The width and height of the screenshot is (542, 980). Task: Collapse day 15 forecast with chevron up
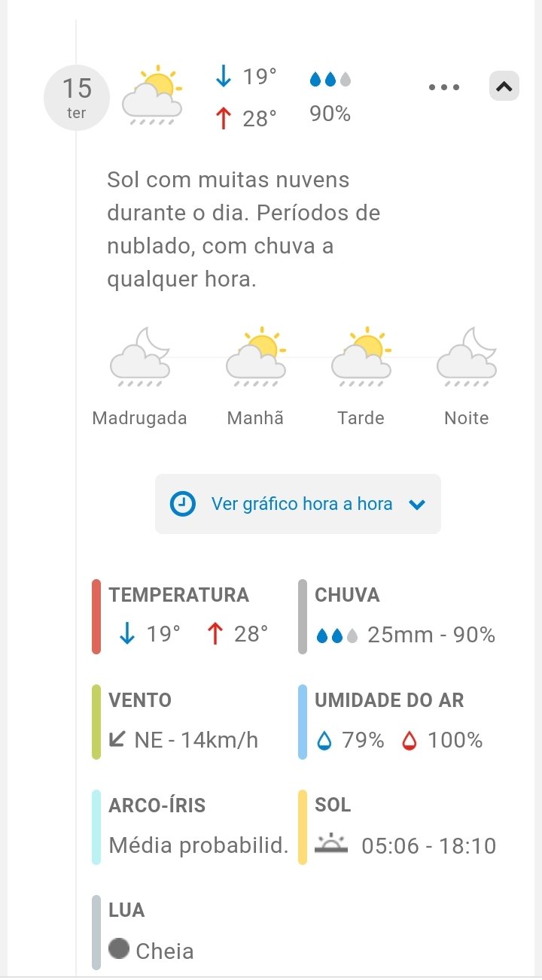(x=504, y=86)
